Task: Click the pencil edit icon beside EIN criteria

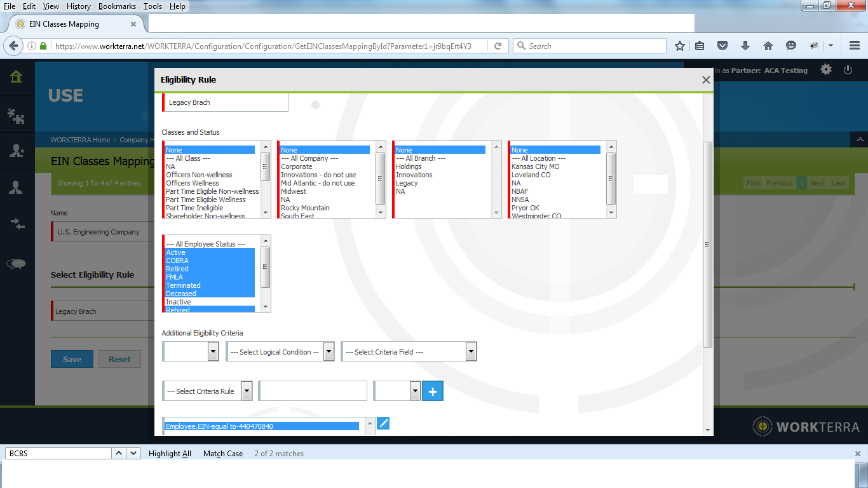Action: click(383, 423)
